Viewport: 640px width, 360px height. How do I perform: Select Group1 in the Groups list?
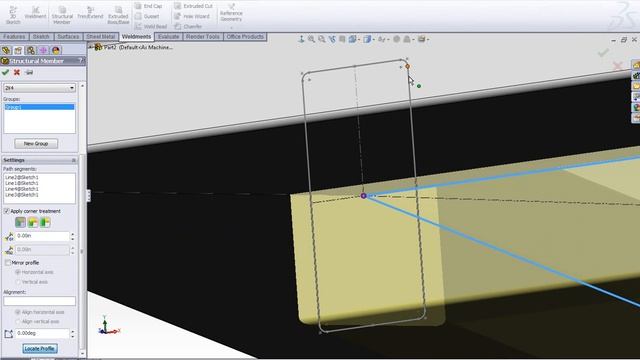[x=39, y=107]
